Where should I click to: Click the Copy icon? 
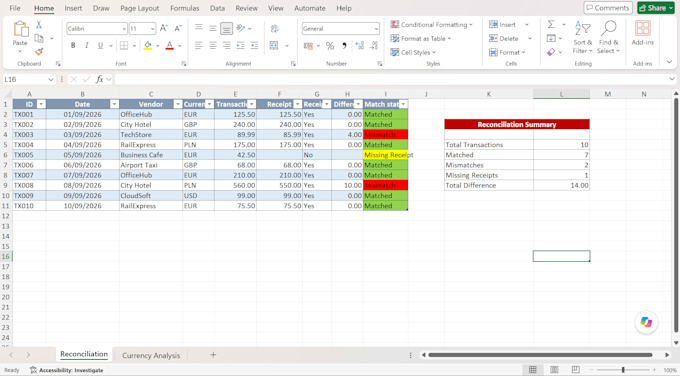[39, 38]
